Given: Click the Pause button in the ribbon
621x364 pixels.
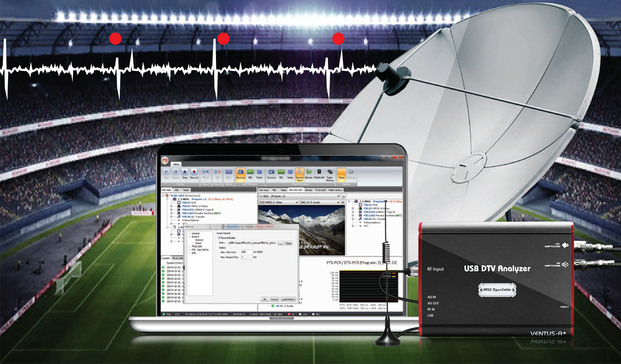Looking at the screenshot, I should pyautogui.click(x=175, y=174).
